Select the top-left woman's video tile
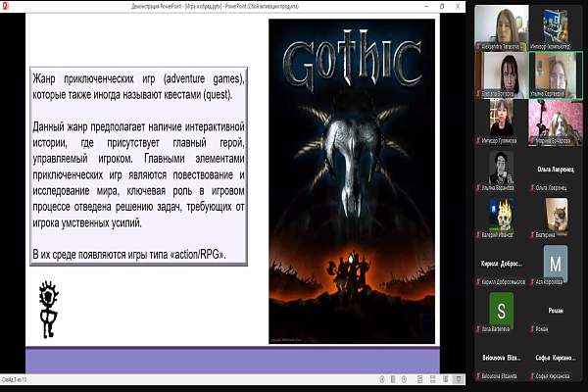588x392 pixels. click(x=502, y=27)
